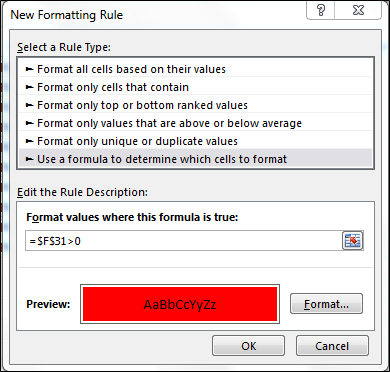The width and height of the screenshot is (390, 372).
Task: Click the 'Edit the Rule Description:' label
Action: (x=82, y=192)
